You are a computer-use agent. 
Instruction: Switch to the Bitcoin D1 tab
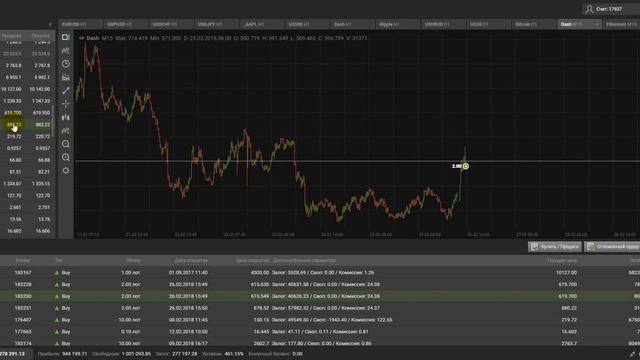pos(533,24)
